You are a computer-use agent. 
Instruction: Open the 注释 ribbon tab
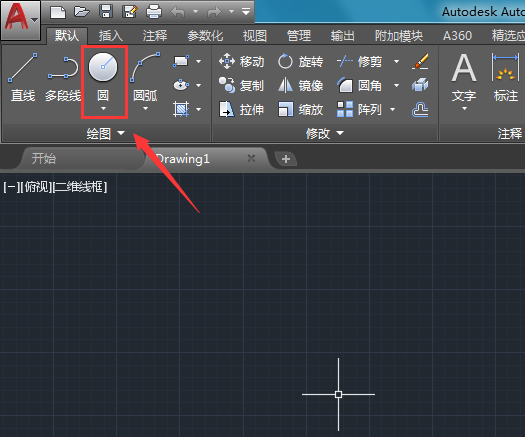point(155,35)
